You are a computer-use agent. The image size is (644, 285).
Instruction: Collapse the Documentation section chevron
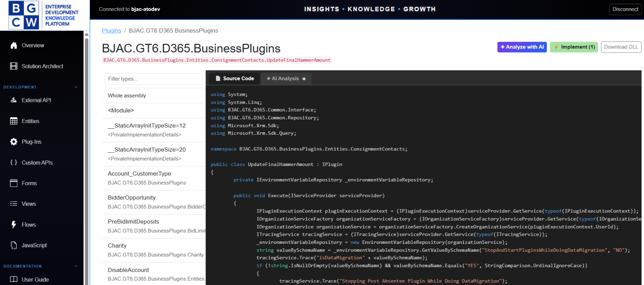click(76, 266)
